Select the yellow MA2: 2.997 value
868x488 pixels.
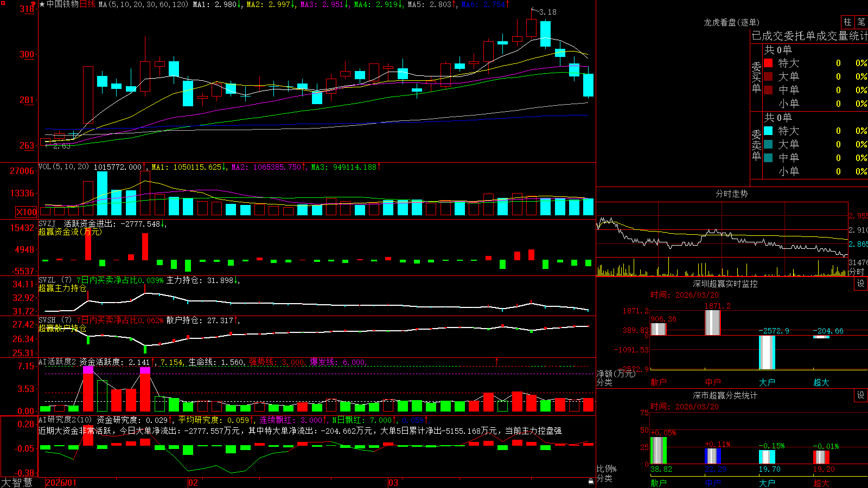coord(269,4)
